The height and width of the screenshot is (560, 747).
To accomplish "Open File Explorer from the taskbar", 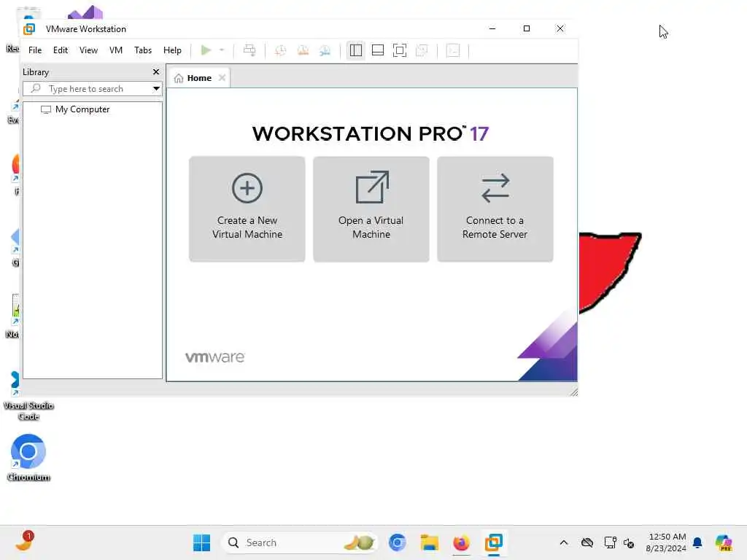I will click(429, 542).
